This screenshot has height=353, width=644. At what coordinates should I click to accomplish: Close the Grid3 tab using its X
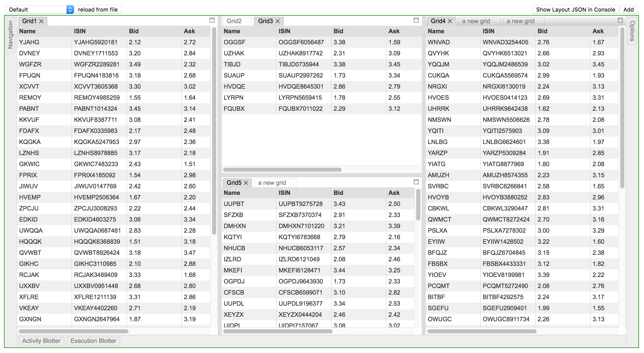coord(278,21)
